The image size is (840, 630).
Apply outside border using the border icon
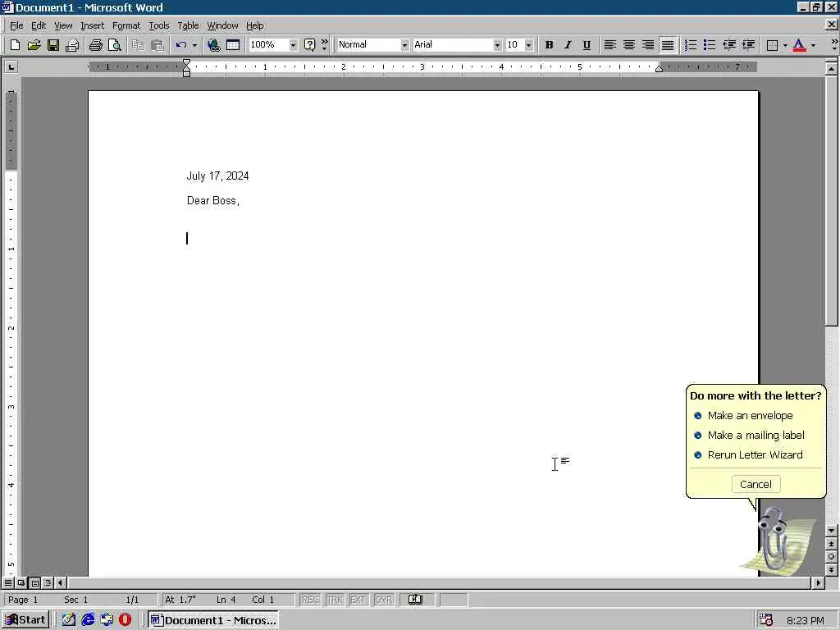coord(772,45)
